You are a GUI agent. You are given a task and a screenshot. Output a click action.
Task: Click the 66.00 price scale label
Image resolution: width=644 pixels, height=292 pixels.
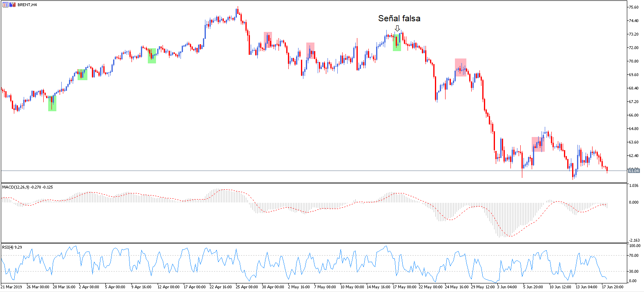(x=634, y=115)
